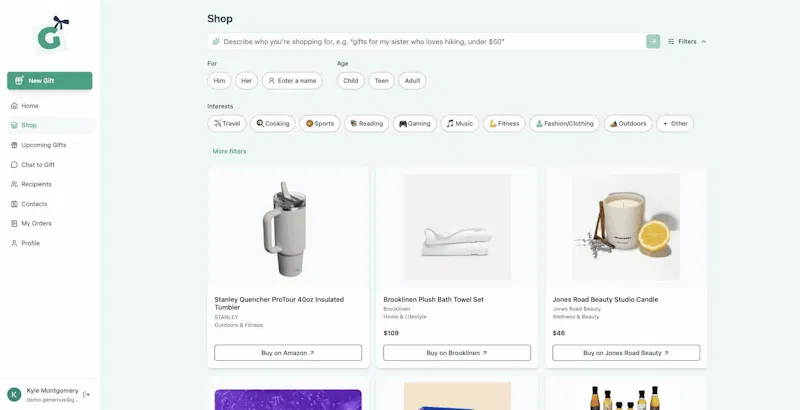Collapse Filters using the chevron
This screenshot has height=410, width=800.
point(704,42)
